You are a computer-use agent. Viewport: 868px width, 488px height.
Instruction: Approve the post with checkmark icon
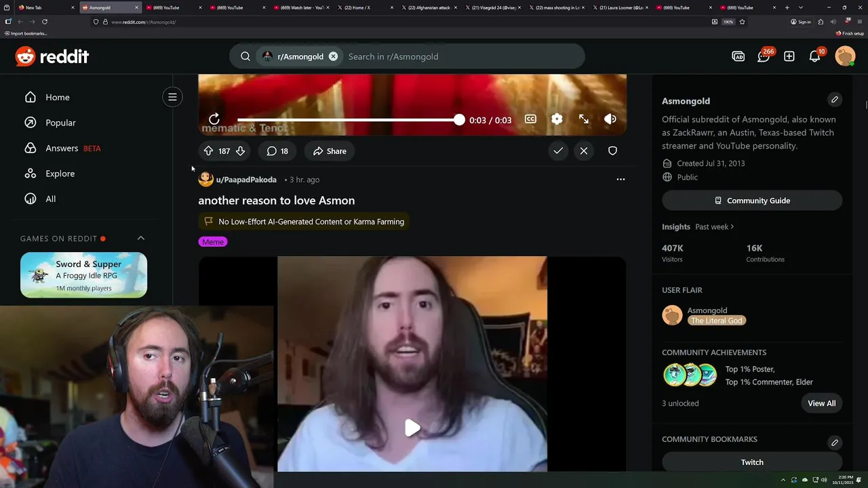tap(558, 151)
